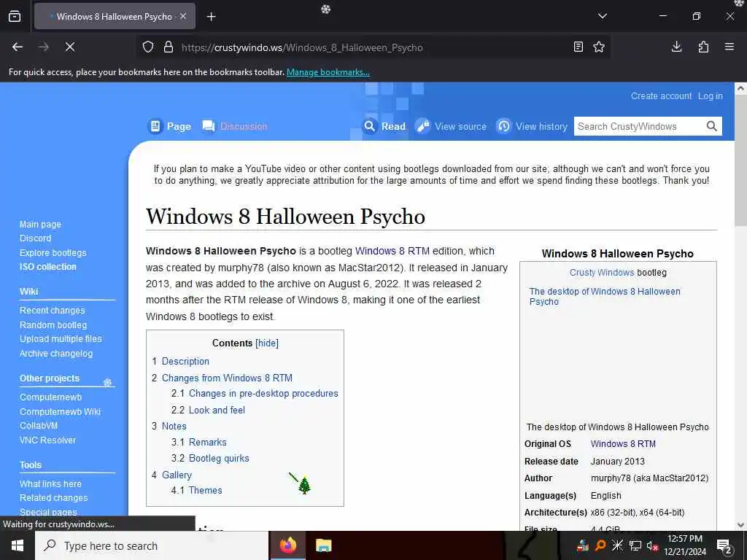Image resolution: width=747 pixels, height=560 pixels.
Task: Open the Extensions puzzle icon
Action: click(x=703, y=47)
